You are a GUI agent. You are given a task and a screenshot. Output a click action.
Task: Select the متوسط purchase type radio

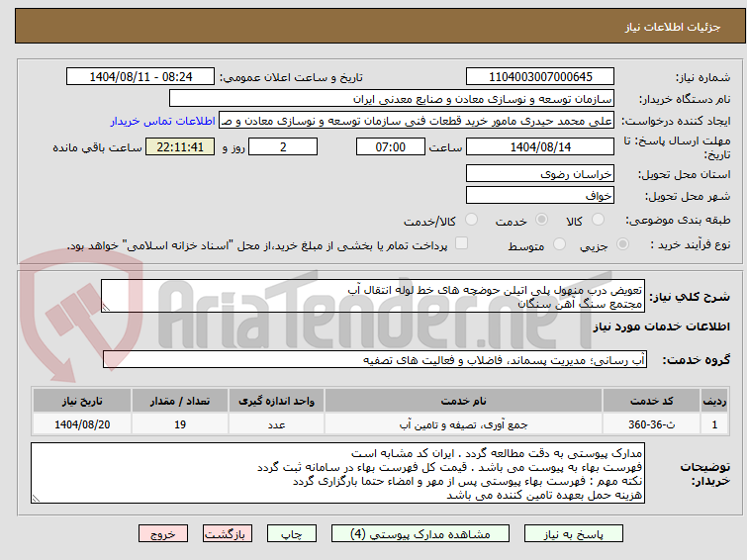click(559, 244)
